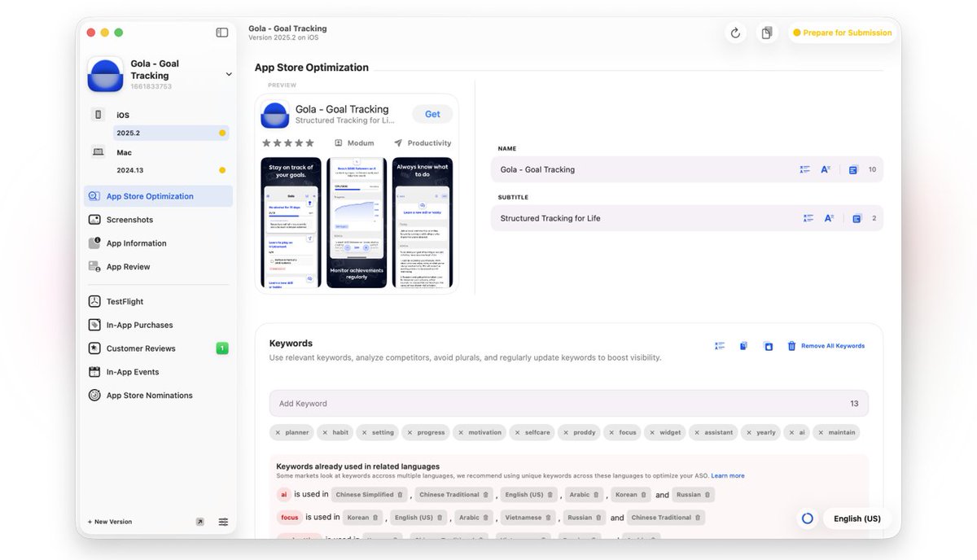Remove the 'yearly' keyword chip
This screenshot has height=560, width=977.
point(749,433)
